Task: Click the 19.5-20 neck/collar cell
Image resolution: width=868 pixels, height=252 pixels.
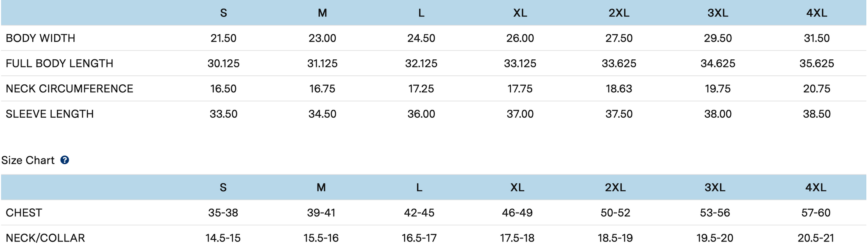Action: (715, 238)
